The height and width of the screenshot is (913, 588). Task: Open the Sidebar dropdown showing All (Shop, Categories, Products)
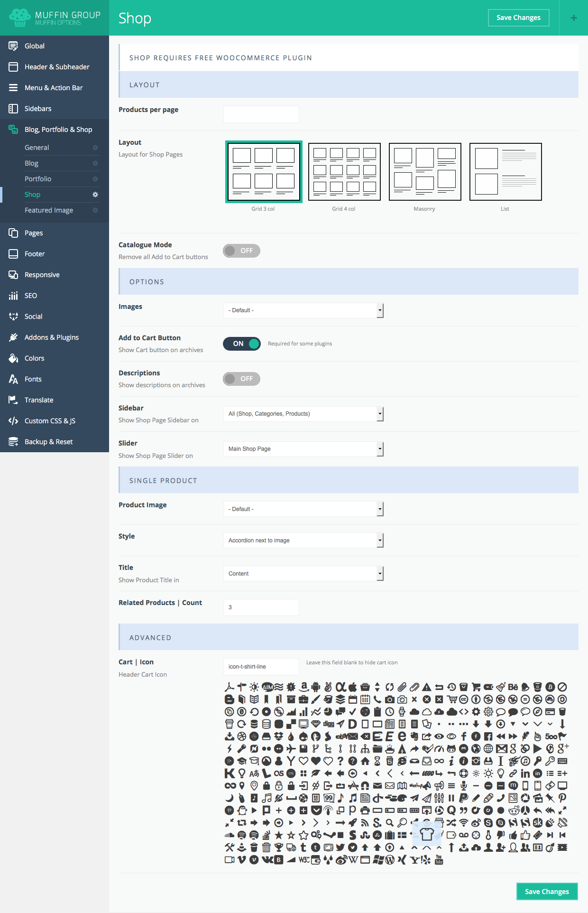[303, 414]
